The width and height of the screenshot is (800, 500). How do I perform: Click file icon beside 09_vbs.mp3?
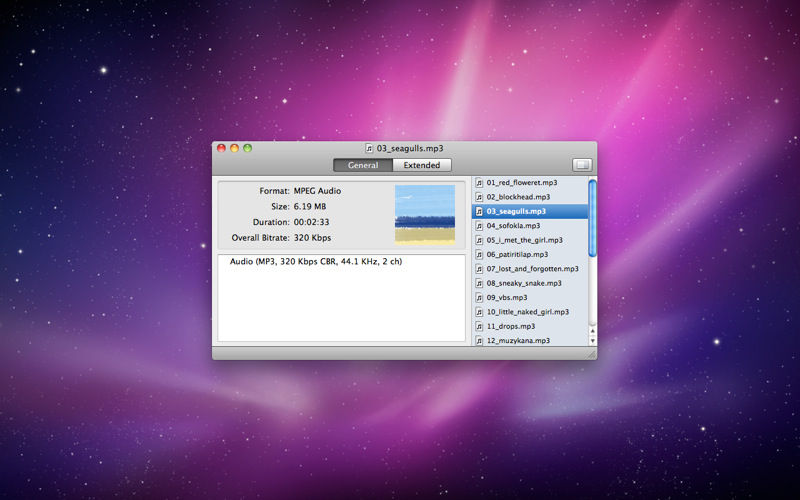point(479,297)
